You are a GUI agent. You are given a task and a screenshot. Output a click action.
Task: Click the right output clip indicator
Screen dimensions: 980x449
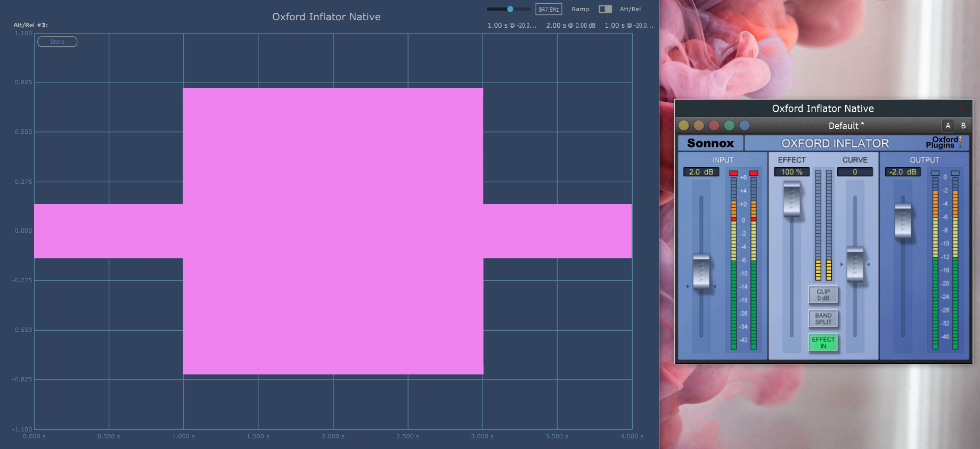pos(955,173)
